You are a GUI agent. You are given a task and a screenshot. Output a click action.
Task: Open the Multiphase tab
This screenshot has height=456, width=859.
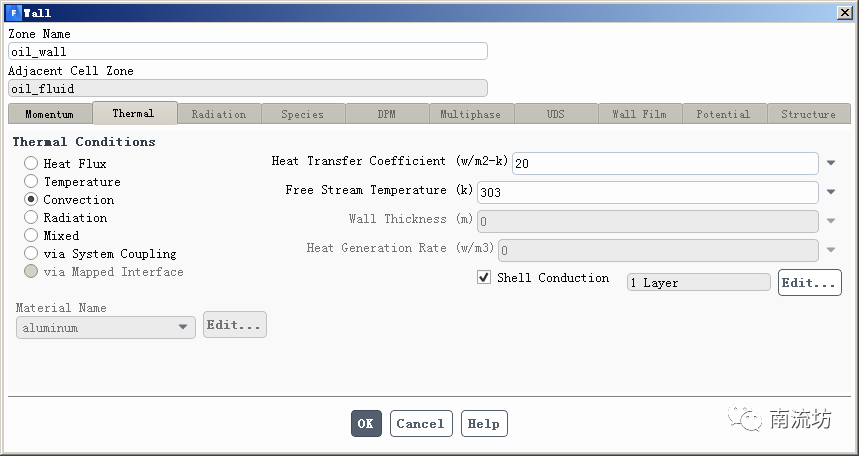pyautogui.click(x=471, y=114)
